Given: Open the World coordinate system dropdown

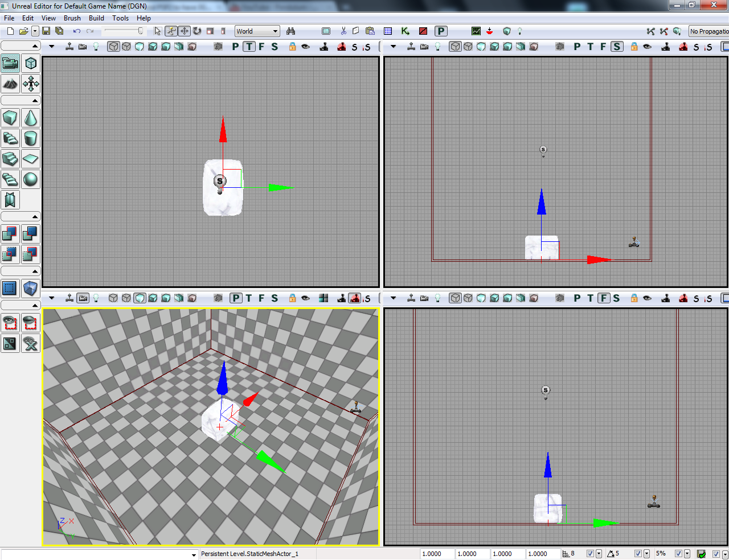Looking at the screenshot, I should [x=257, y=31].
